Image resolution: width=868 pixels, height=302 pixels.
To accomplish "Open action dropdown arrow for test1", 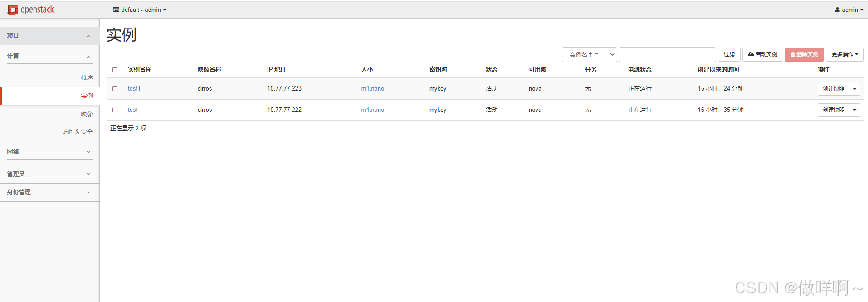I will pyautogui.click(x=854, y=89).
